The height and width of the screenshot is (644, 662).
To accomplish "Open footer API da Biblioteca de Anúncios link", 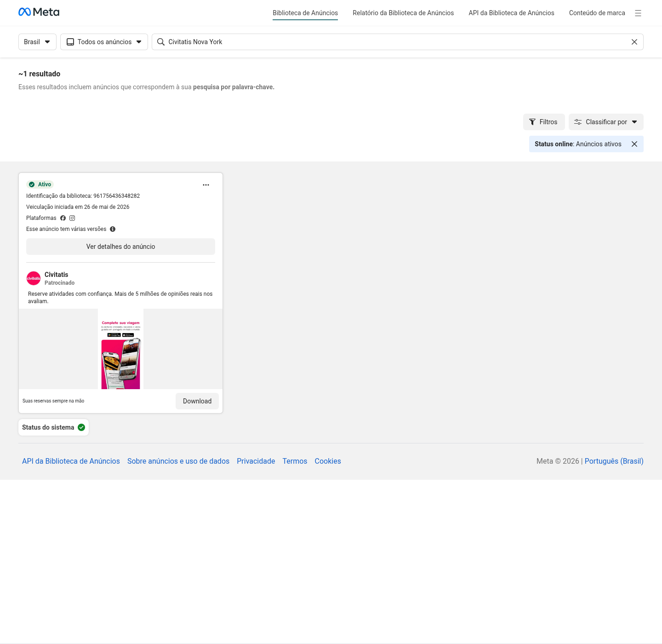I will (x=71, y=461).
